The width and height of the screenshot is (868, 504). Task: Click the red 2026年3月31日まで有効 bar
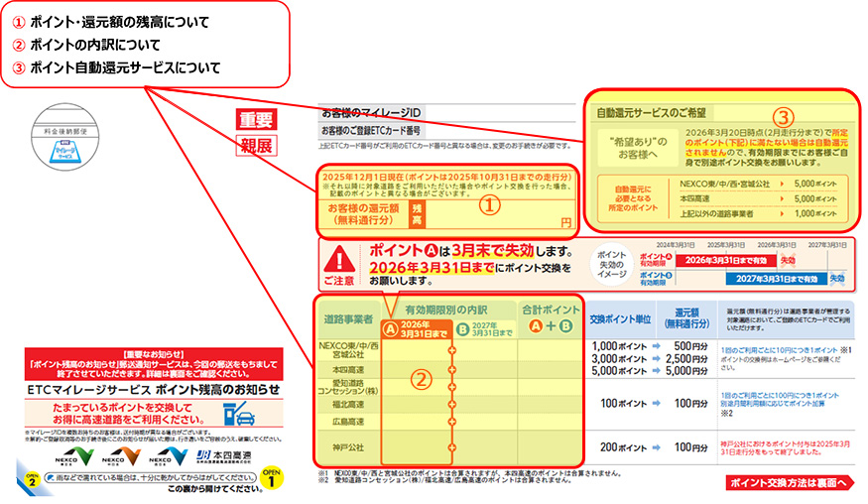726,260
